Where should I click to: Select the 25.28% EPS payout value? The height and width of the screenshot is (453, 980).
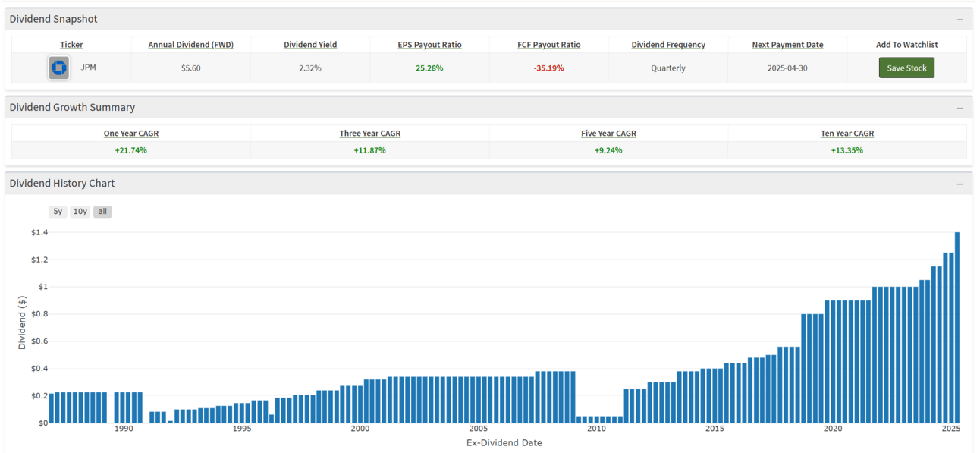[429, 68]
